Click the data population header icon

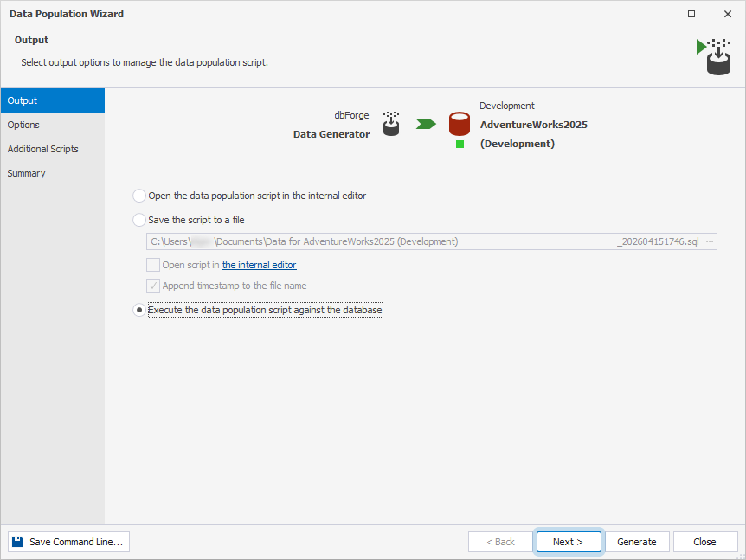click(x=714, y=57)
